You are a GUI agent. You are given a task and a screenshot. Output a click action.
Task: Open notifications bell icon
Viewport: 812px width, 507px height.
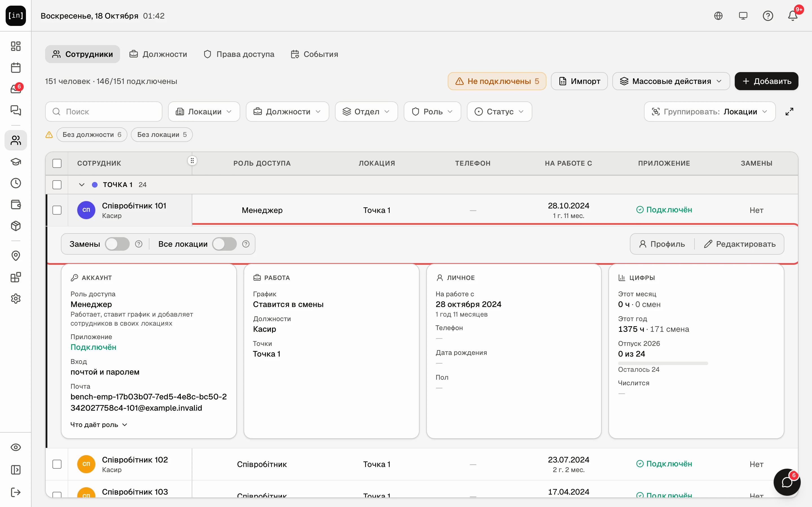[x=793, y=16]
